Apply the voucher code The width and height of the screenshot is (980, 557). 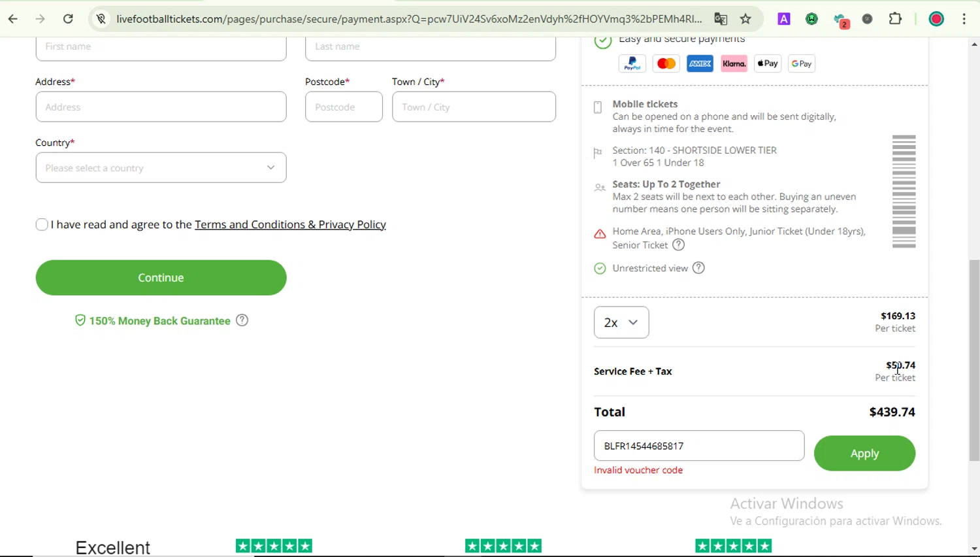864,454
